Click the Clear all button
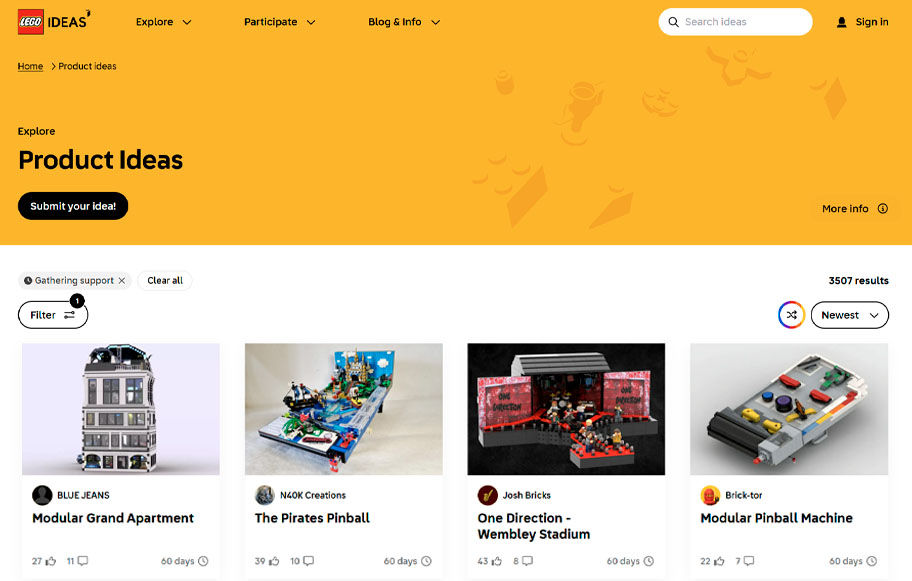The height and width of the screenshot is (581, 912). point(165,281)
